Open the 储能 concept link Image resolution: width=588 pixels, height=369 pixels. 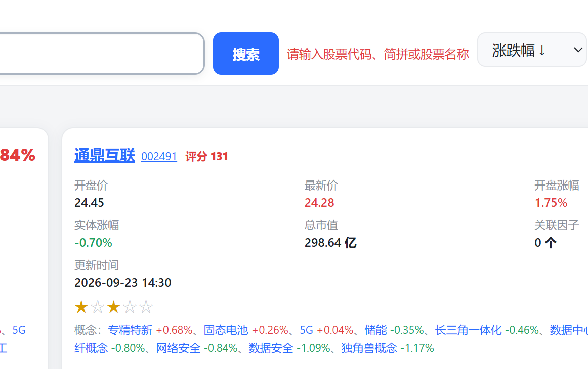pyautogui.click(x=376, y=330)
